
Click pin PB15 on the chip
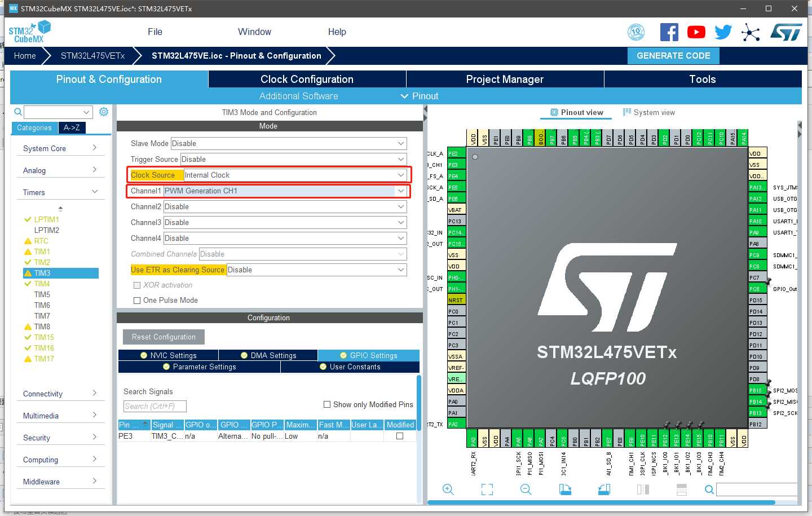[757, 390]
